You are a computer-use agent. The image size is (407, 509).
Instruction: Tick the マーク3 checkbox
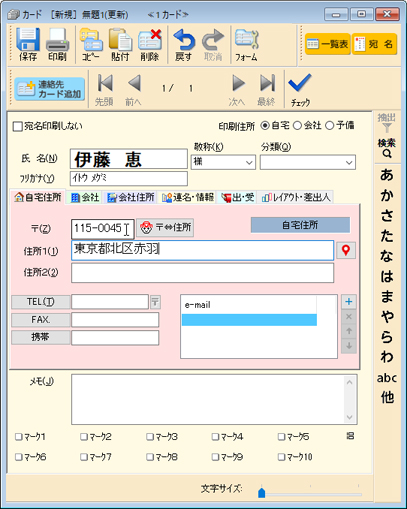150,437
